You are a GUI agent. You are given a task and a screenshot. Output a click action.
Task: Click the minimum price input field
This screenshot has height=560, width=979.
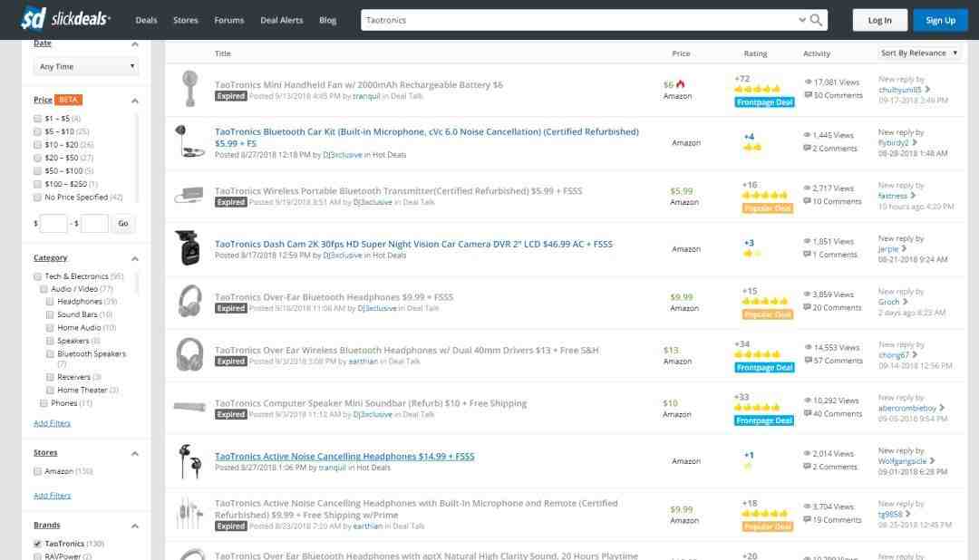(x=53, y=223)
